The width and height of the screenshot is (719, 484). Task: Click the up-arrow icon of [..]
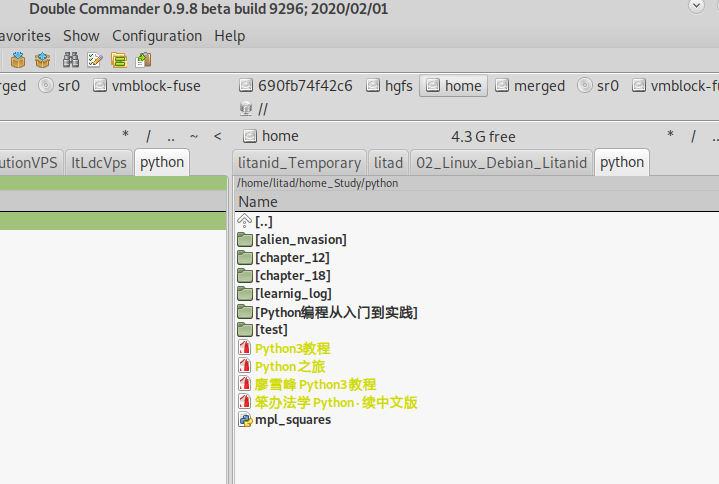[244, 221]
